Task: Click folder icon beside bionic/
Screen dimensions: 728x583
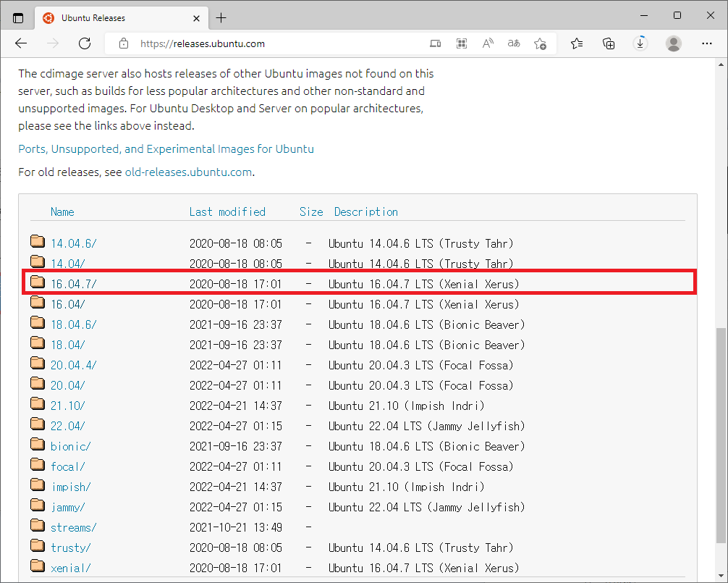Action: [38, 444]
